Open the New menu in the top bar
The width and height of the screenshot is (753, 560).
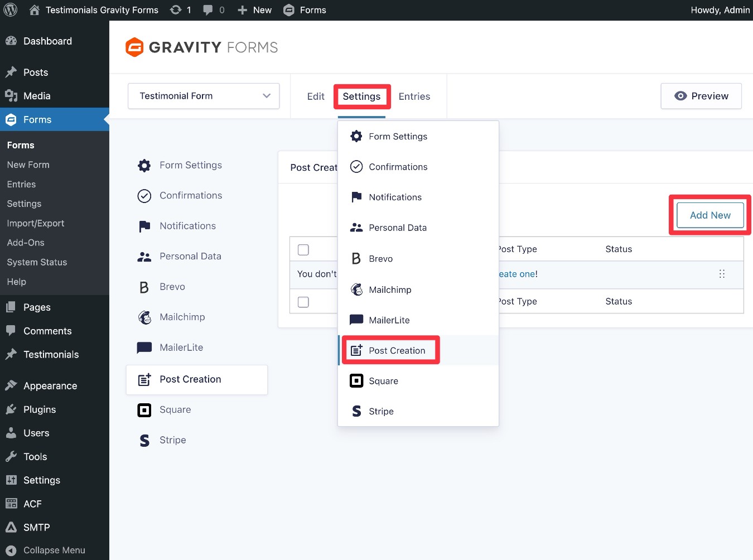[254, 9]
